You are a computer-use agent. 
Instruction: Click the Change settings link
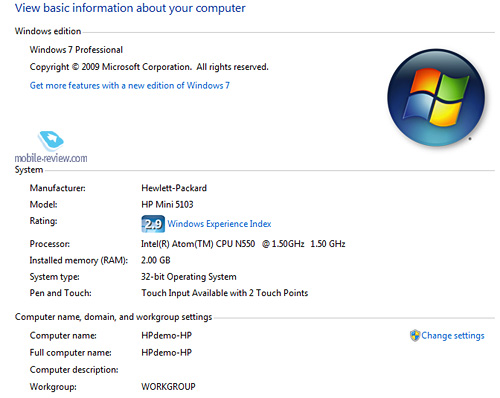[453, 336]
